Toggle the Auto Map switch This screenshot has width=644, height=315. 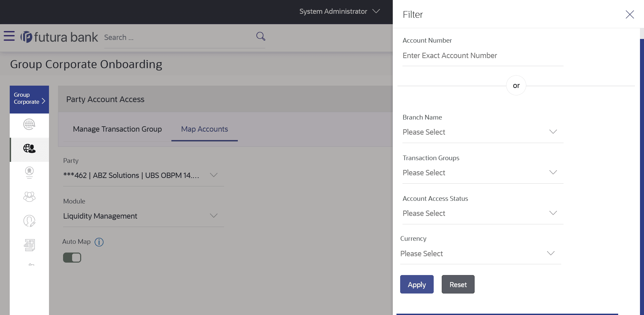pos(72,258)
